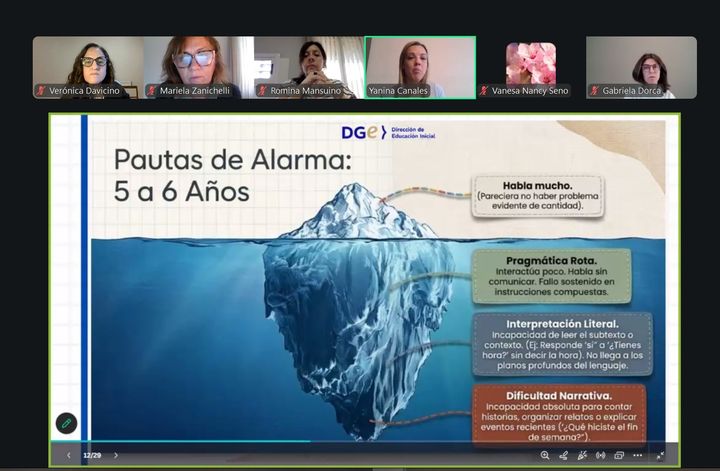Select Romina Mansuino's video tile
The width and height of the screenshot is (720, 471).
coord(309,67)
